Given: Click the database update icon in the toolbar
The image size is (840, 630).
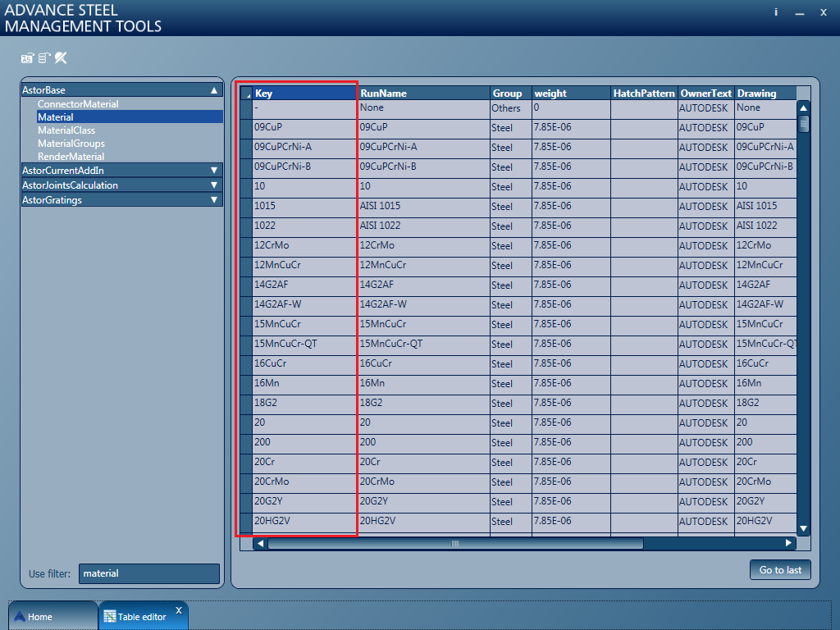Looking at the screenshot, I should coord(44,58).
